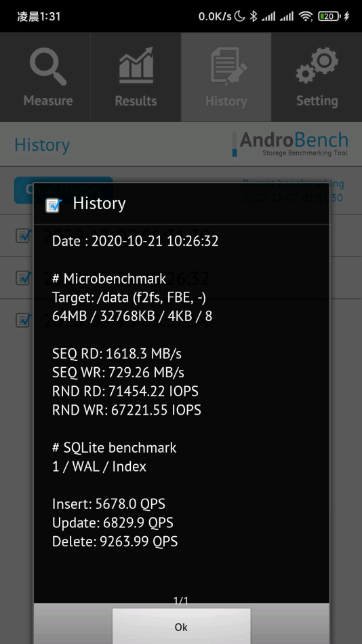Check the third history entry checkbox
362x644 pixels.
click(23, 320)
